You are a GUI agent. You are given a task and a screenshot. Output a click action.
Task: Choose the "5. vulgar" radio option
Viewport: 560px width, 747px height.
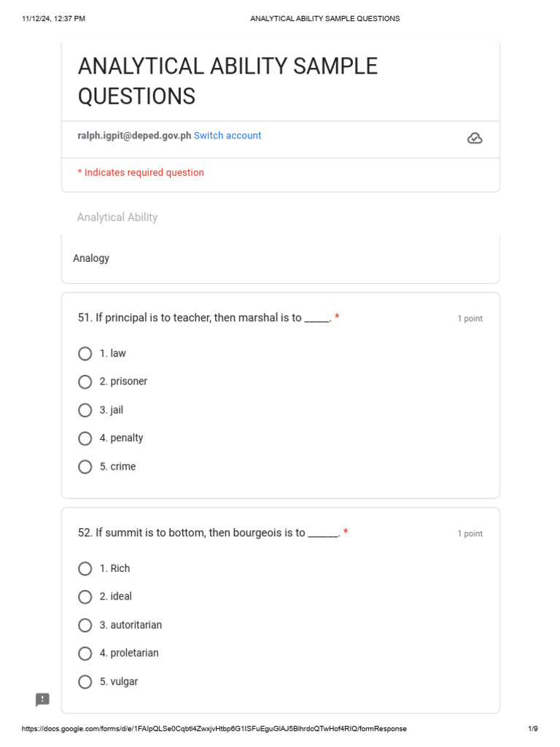(85, 682)
